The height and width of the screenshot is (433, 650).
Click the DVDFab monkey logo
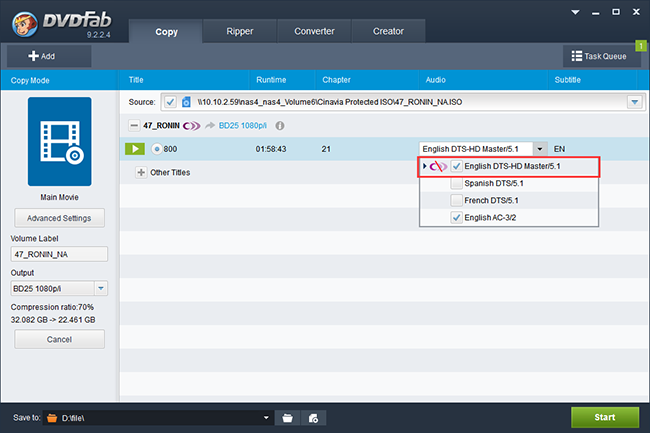[25, 24]
